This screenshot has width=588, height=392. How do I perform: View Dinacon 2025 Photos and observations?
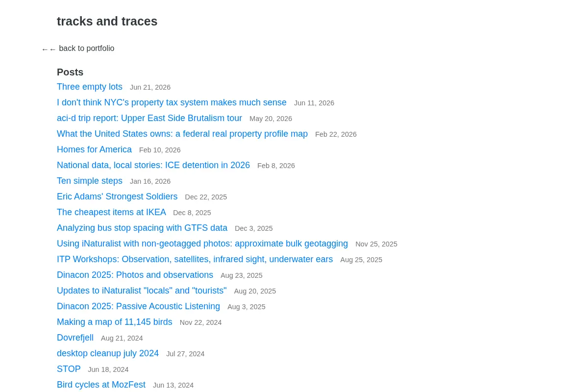tap(135, 275)
